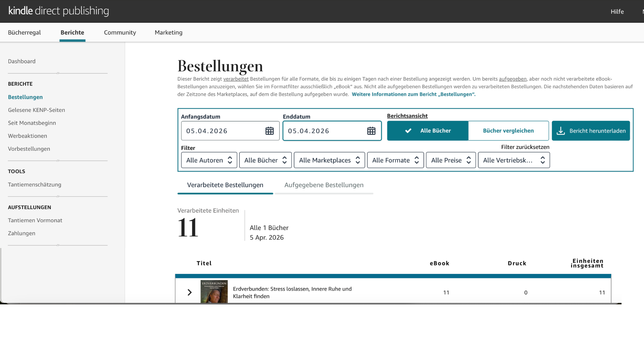Open the Bücherregal navigation tab
The width and height of the screenshot is (644, 362).
[x=24, y=33]
